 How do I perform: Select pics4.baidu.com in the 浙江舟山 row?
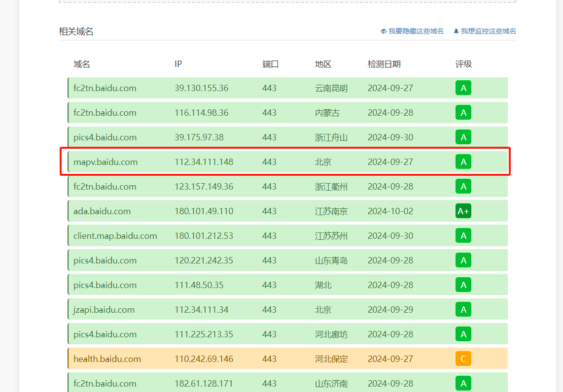tap(105, 137)
